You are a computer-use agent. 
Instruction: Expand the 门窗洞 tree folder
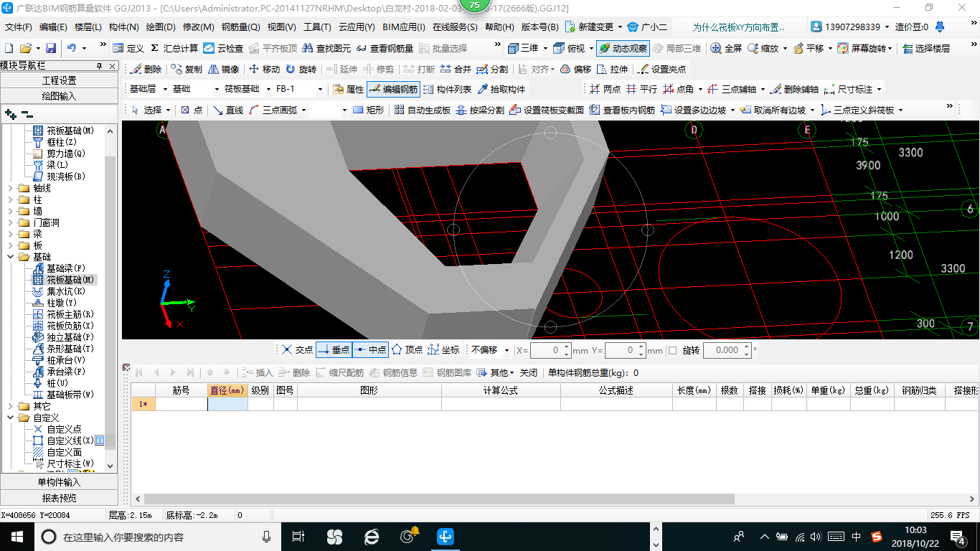10,222
